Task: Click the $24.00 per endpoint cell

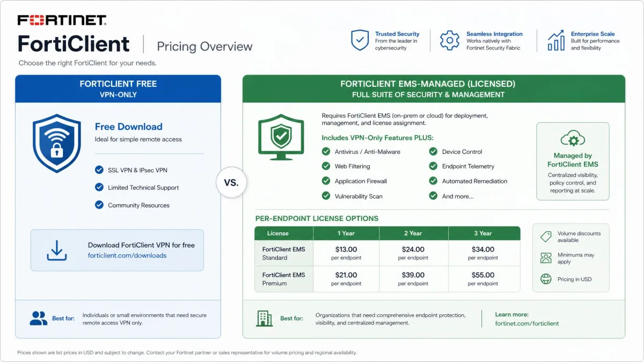Action: point(413,253)
